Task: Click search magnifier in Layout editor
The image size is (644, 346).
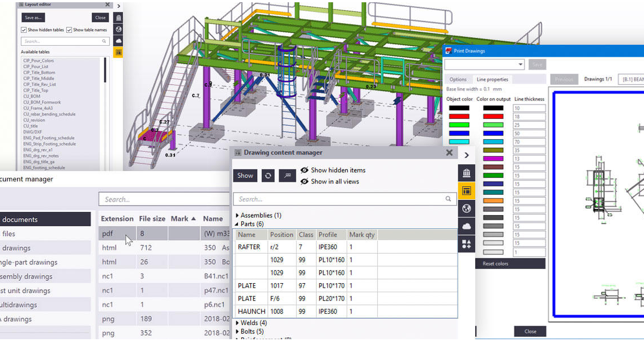Action: [x=104, y=41]
